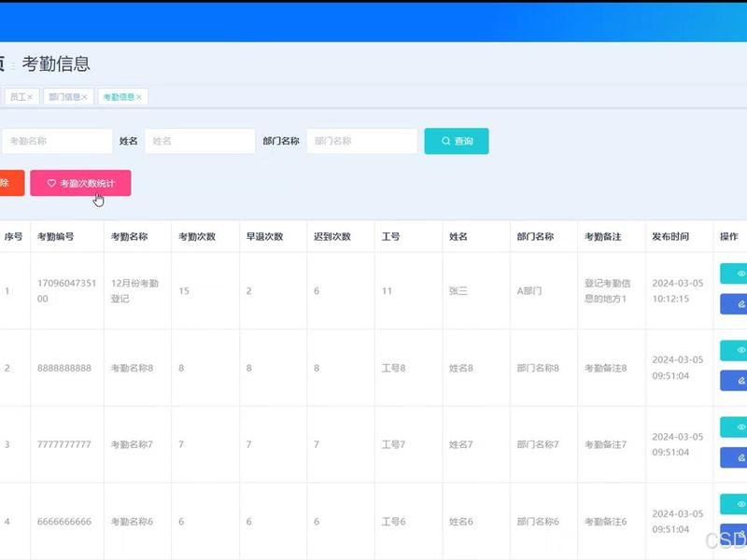The image size is (747, 560).
Task: Click the 工号 column header
Action: coord(390,237)
